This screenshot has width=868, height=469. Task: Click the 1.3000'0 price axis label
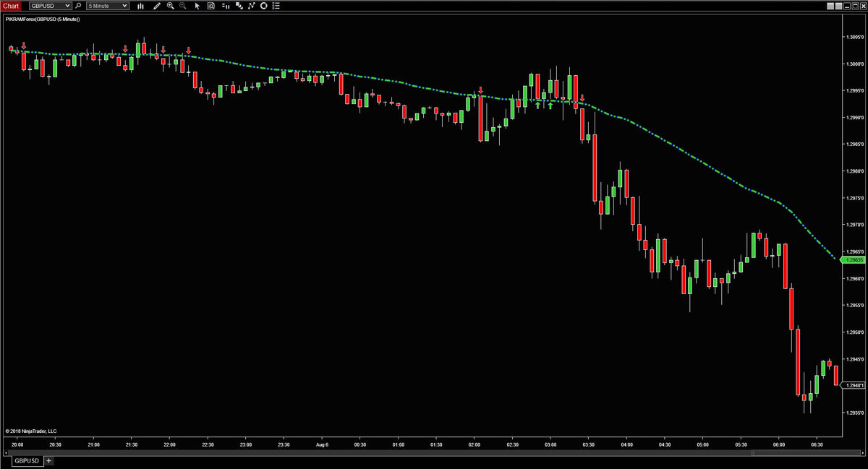(x=855, y=64)
